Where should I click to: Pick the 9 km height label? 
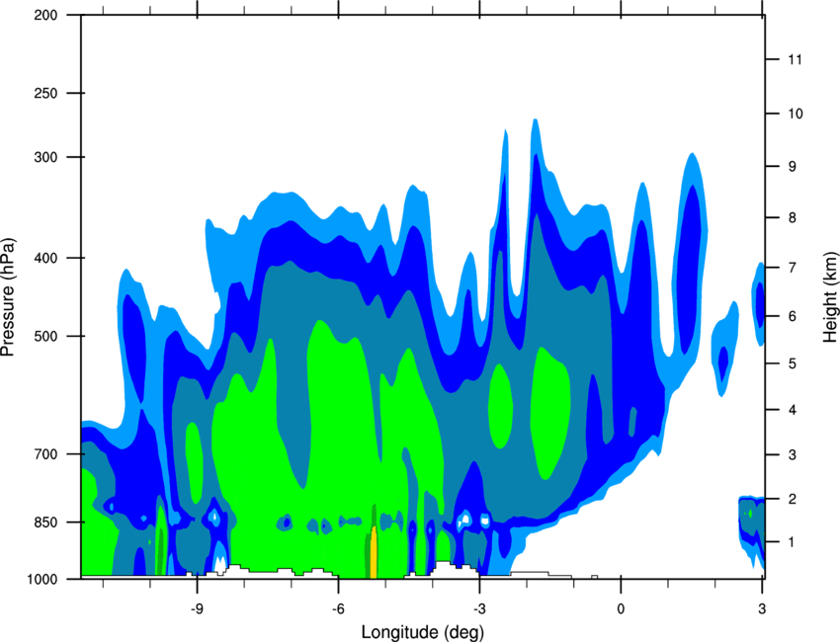pos(793,167)
